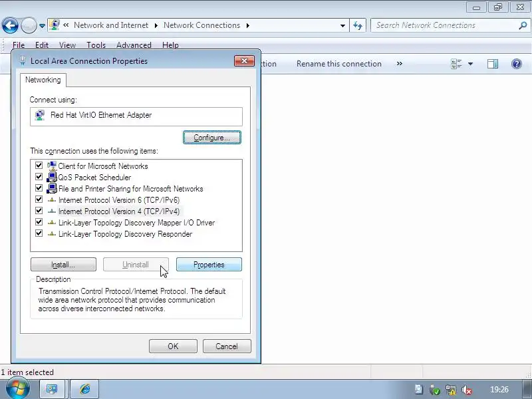This screenshot has height=399, width=532.
Task: Uncheck QoS Packet Scheduler
Action: coord(39,177)
